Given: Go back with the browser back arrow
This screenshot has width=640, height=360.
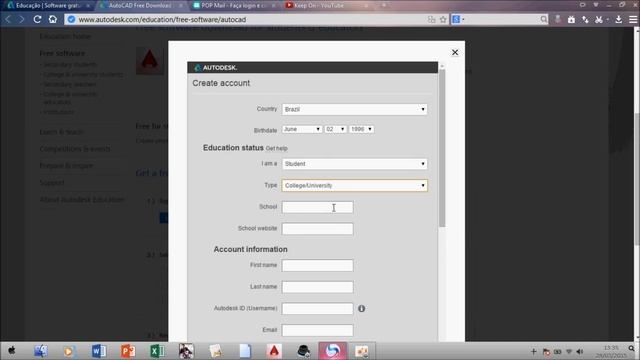Looking at the screenshot, I should [x=8, y=19].
